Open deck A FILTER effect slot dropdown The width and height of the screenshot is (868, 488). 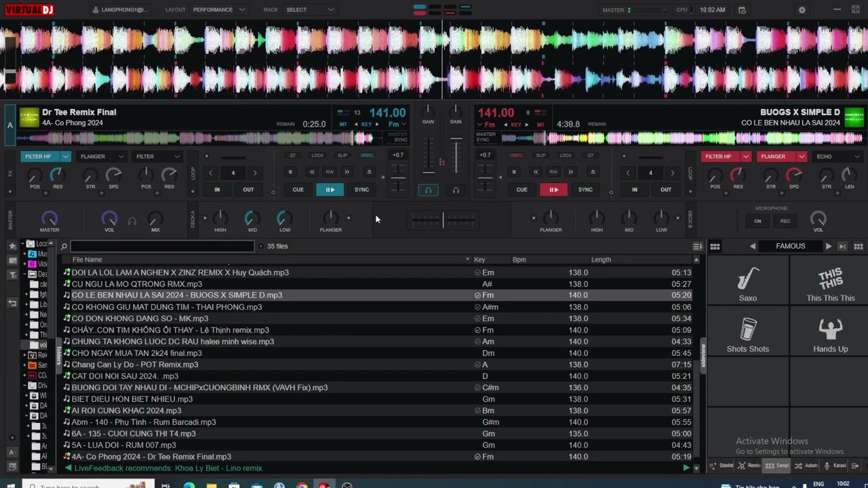177,157
